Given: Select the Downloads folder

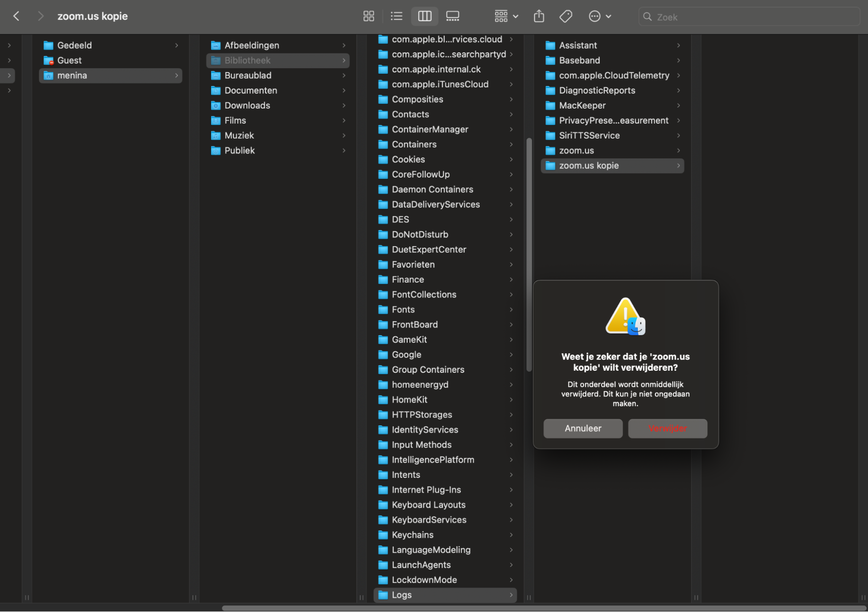Looking at the screenshot, I should pyautogui.click(x=247, y=105).
